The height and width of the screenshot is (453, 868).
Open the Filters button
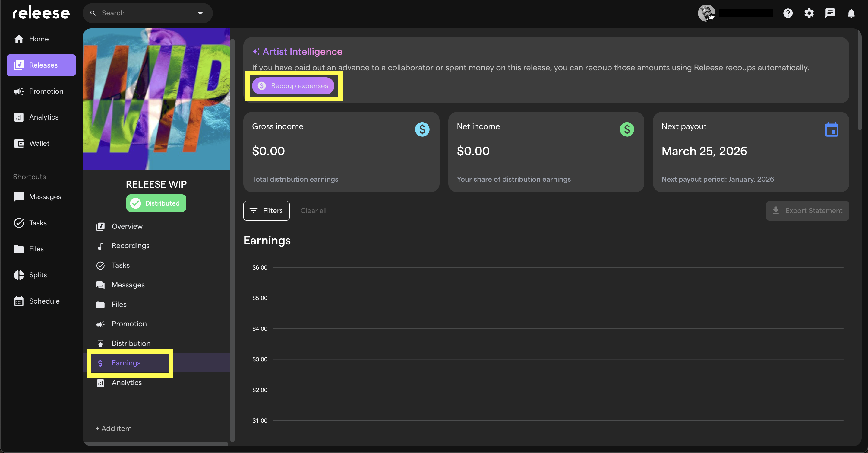pyautogui.click(x=266, y=211)
